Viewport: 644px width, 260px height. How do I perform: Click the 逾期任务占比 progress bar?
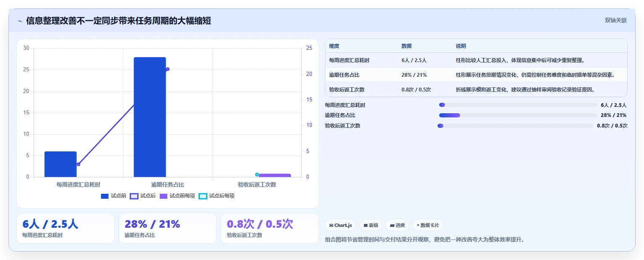tap(518, 115)
